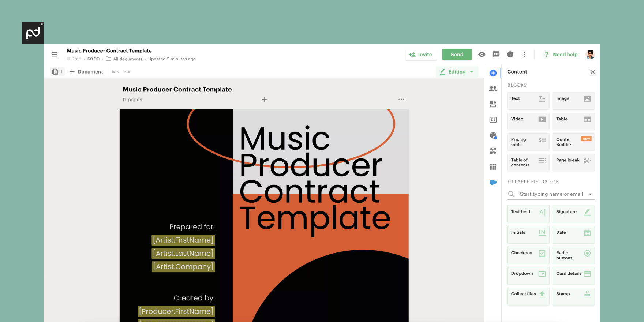Screen dimensions: 644x322
Task: Click the Invite button
Action: click(x=420, y=55)
